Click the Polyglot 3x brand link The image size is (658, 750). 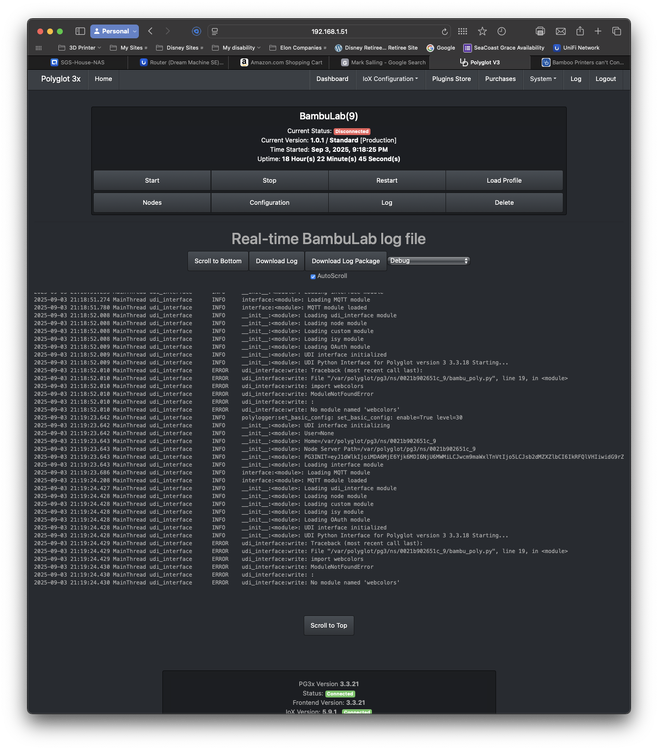(61, 79)
